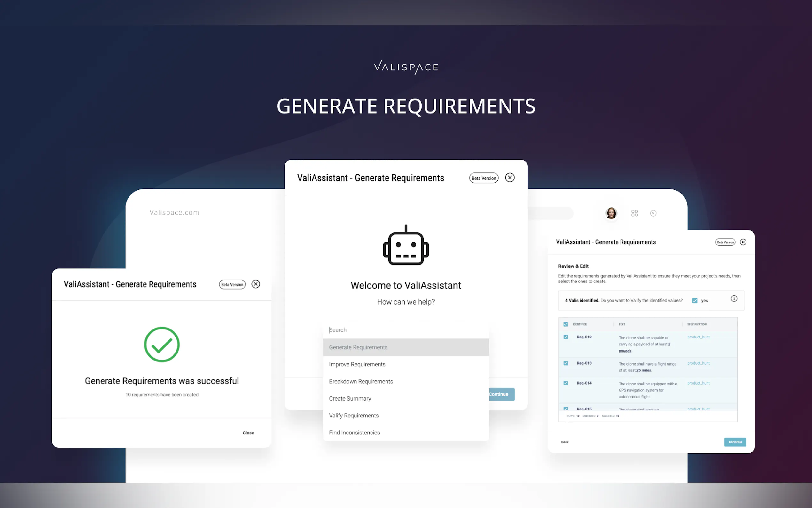Click the green success checkmark icon
Screen dimensions: 812x508
pyautogui.click(x=162, y=345)
